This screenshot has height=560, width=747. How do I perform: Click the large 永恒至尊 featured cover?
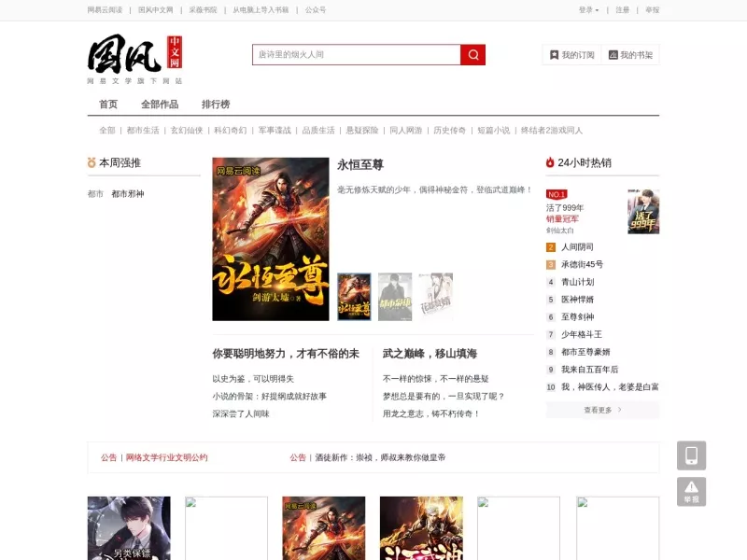click(x=271, y=239)
